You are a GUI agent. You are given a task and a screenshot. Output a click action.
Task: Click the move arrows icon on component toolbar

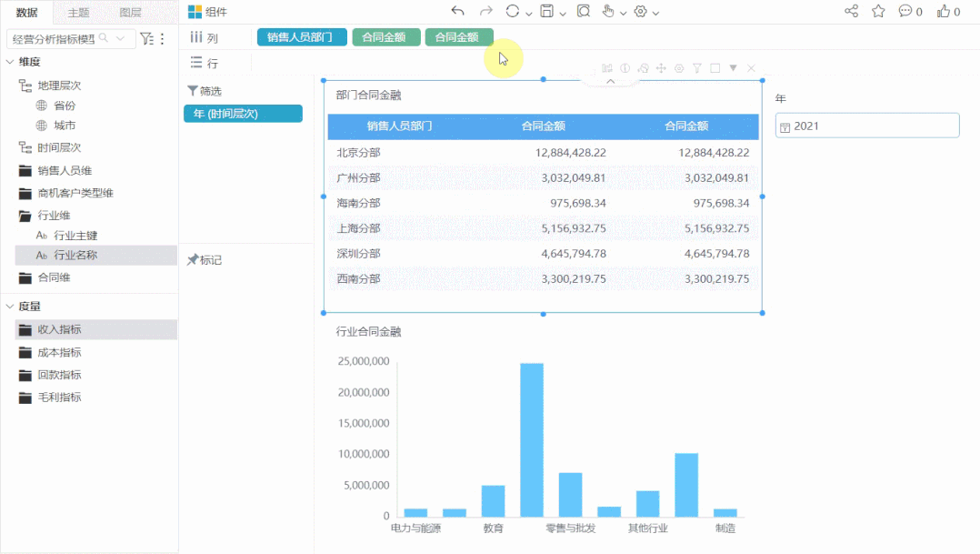click(x=661, y=68)
